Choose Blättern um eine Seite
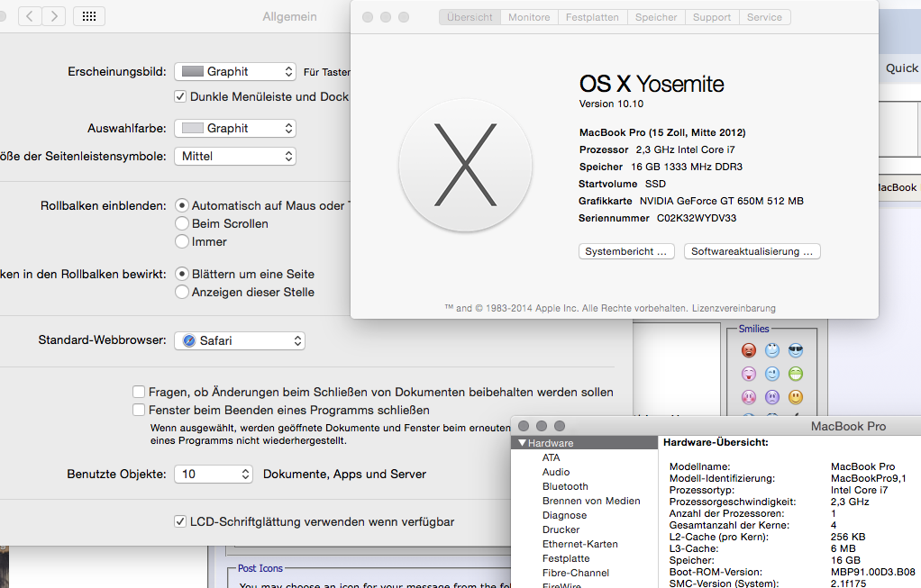921x588 pixels. [181, 274]
